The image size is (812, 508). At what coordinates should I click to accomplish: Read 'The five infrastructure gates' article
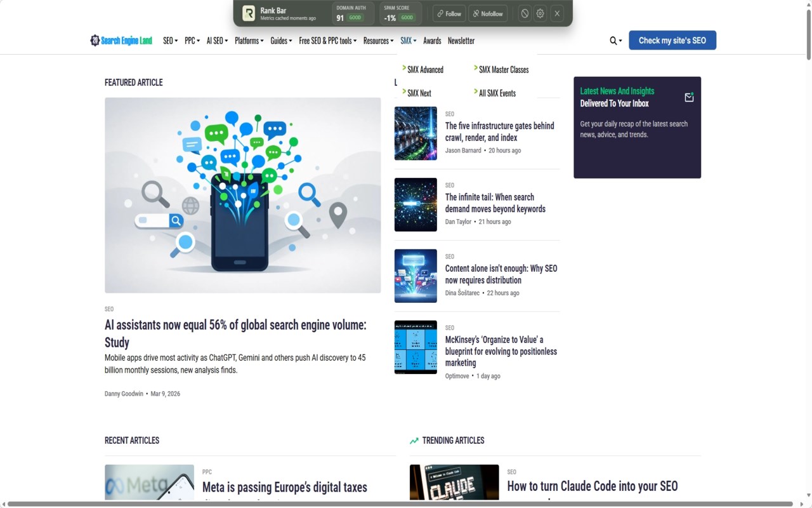(x=500, y=131)
